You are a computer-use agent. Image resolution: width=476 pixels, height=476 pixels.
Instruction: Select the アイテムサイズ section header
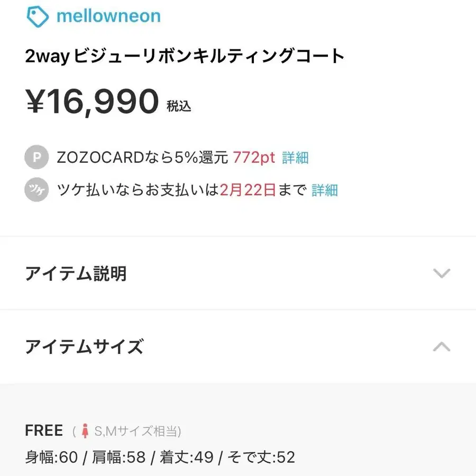(85, 346)
